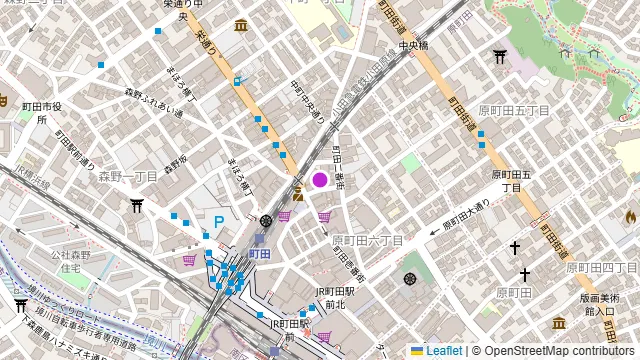Screen dimensions: 640x360
Task: Click the 原町田六丁目 district label
Action: pos(368,241)
